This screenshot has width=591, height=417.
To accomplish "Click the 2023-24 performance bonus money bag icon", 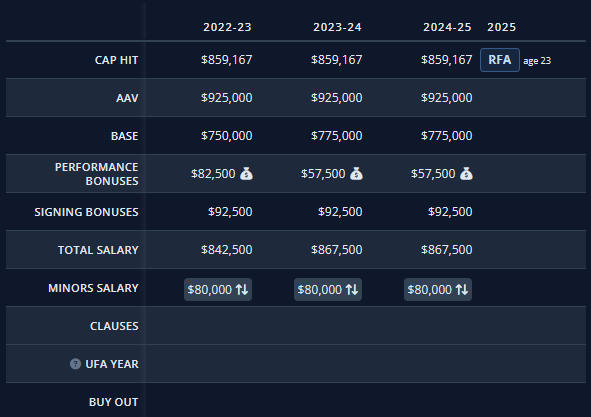I will point(356,174).
